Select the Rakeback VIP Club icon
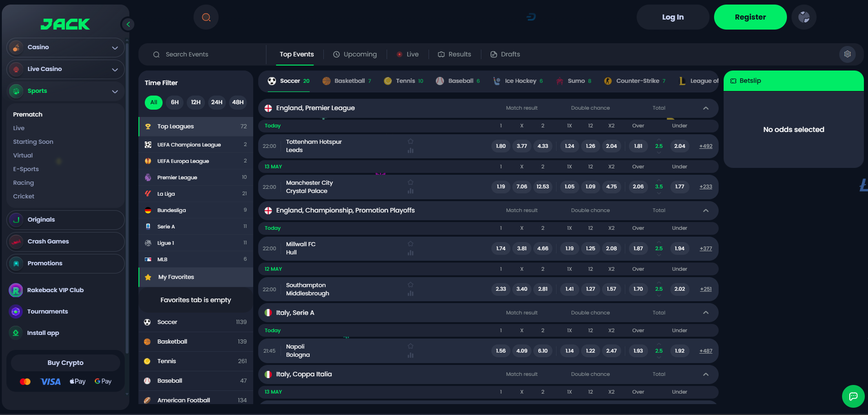The height and width of the screenshot is (415, 868). (16, 290)
